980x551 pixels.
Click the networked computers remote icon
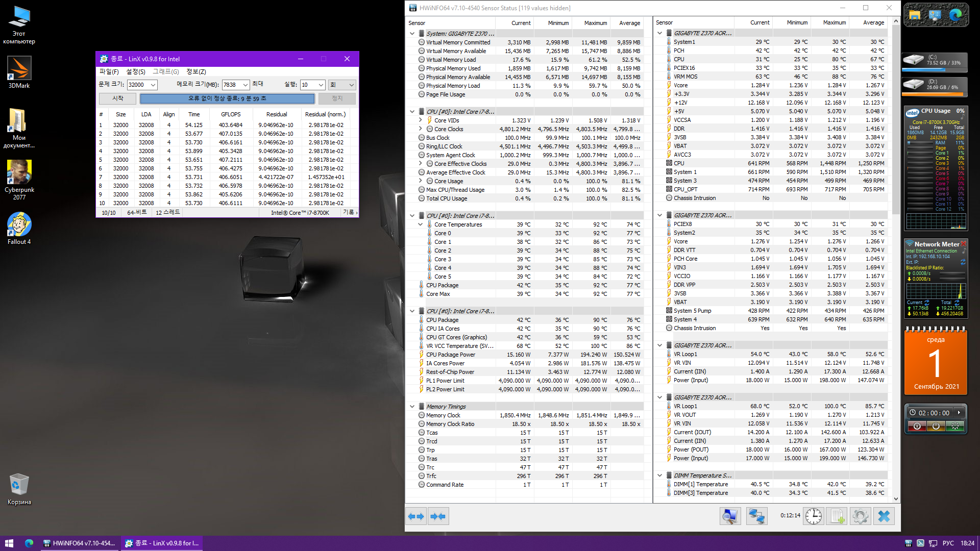756,516
